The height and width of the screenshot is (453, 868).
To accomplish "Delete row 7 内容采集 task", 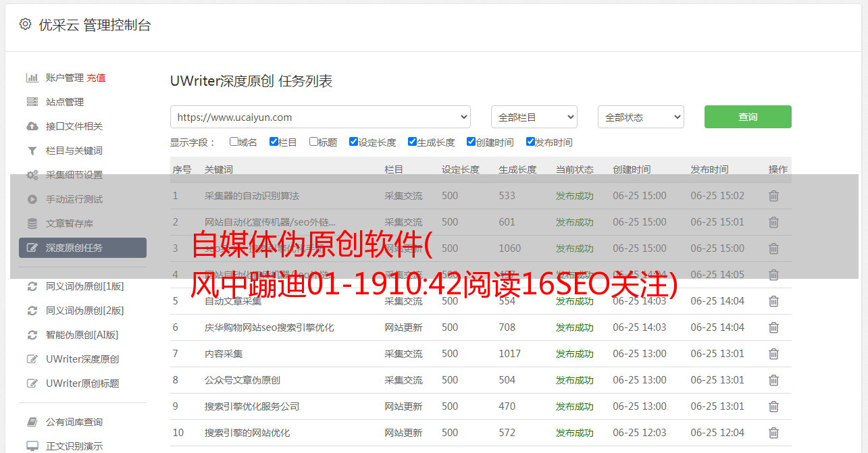I will (x=773, y=354).
